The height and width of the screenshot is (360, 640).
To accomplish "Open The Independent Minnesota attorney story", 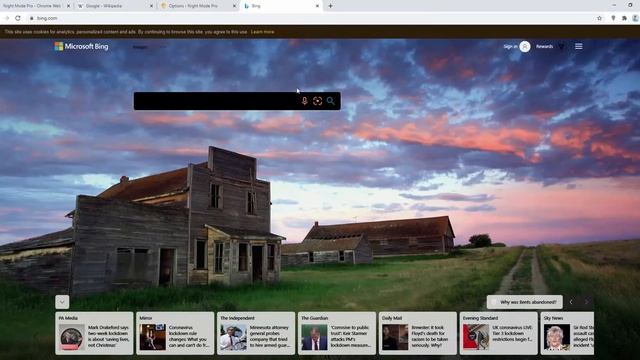I will coord(256,333).
